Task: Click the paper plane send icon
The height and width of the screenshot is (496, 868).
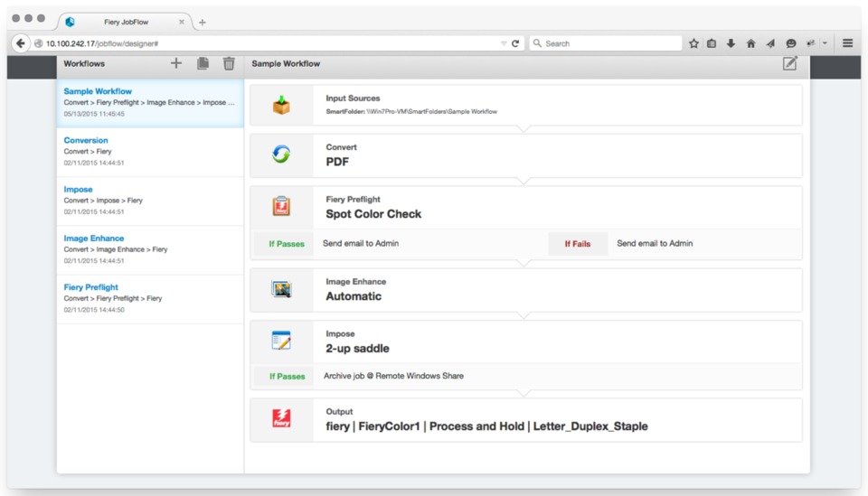Action: tap(770, 43)
